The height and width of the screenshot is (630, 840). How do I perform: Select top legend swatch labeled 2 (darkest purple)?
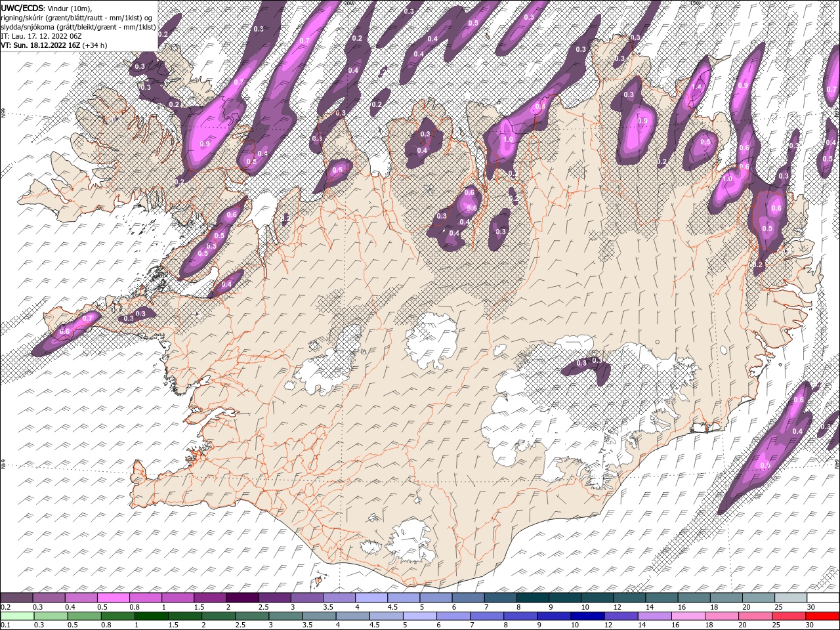(241, 598)
